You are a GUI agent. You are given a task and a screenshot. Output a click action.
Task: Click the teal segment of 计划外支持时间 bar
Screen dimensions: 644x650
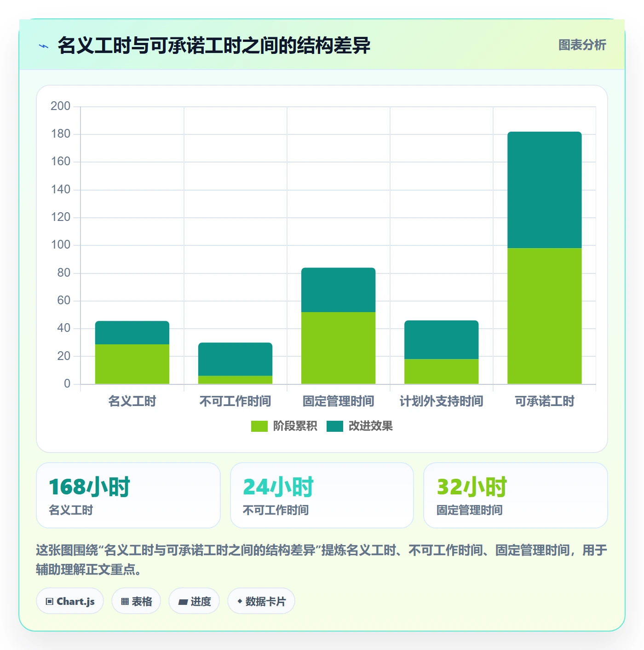coord(441,340)
